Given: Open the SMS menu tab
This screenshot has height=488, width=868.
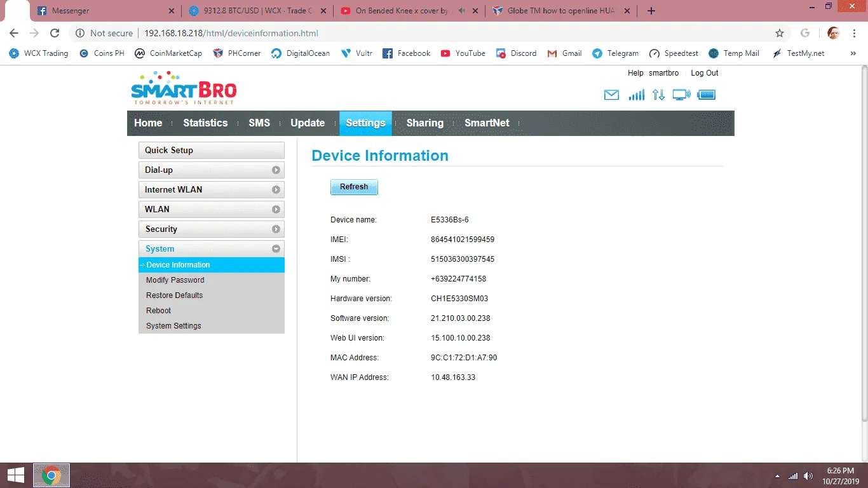Looking at the screenshot, I should (x=259, y=123).
